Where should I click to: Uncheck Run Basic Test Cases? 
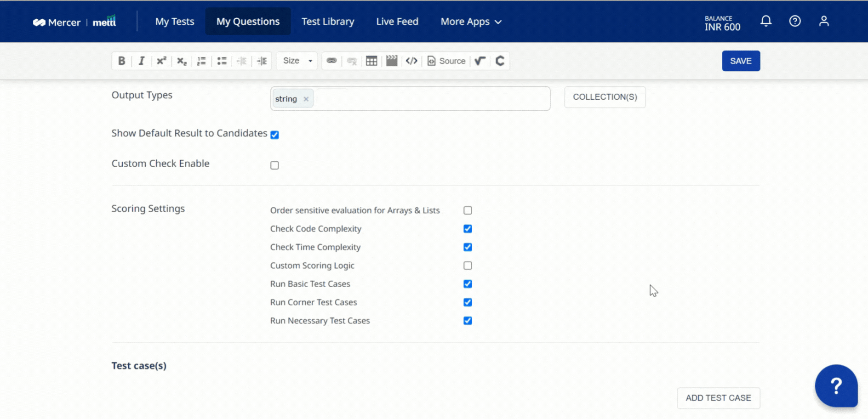pyautogui.click(x=468, y=284)
